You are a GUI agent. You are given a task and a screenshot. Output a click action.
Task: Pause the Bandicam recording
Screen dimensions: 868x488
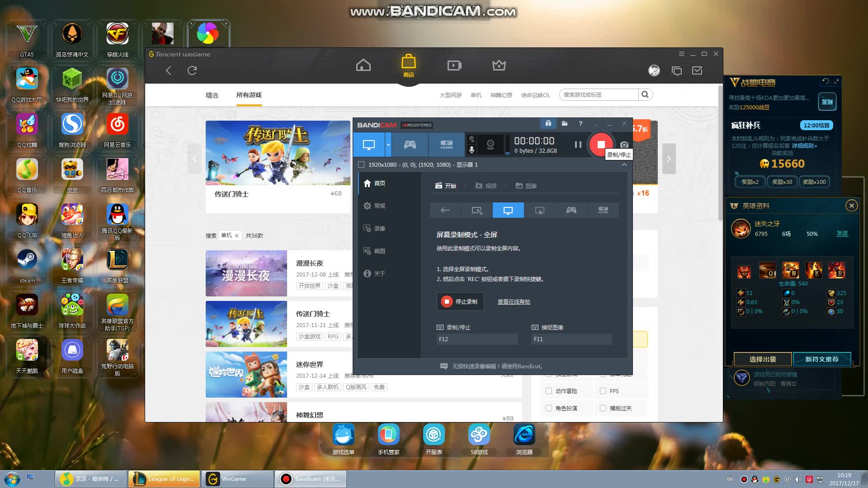578,145
